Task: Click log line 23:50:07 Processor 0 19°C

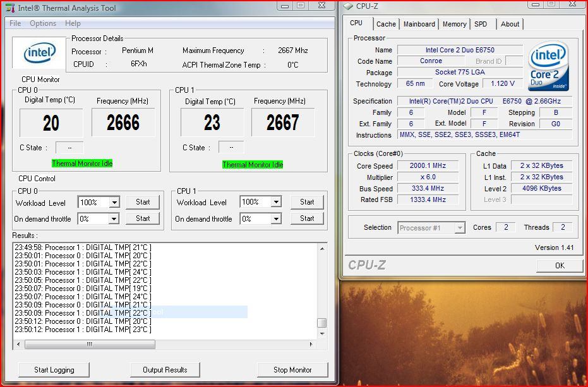Action: pos(83,289)
